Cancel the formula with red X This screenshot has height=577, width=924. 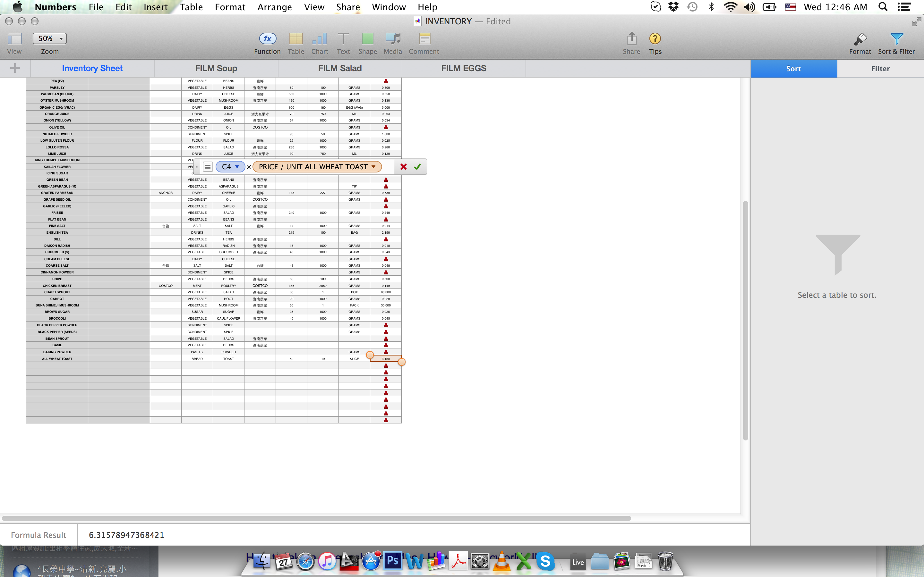click(404, 167)
